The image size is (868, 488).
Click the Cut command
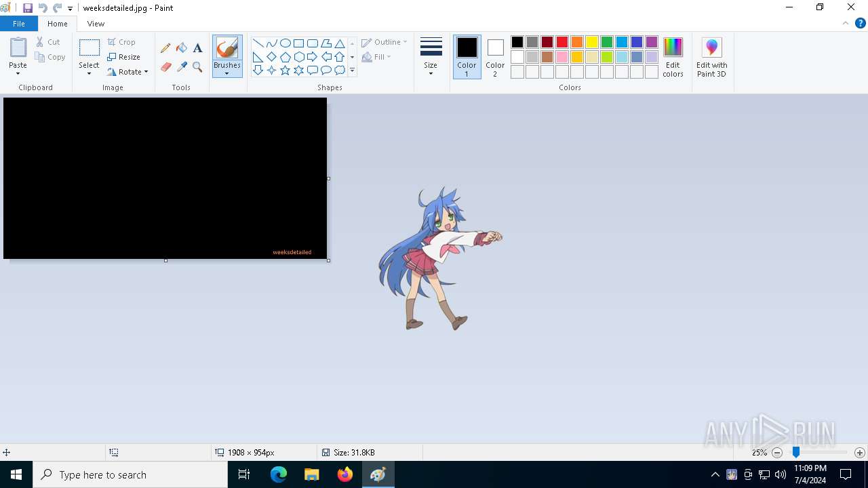point(48,42)
